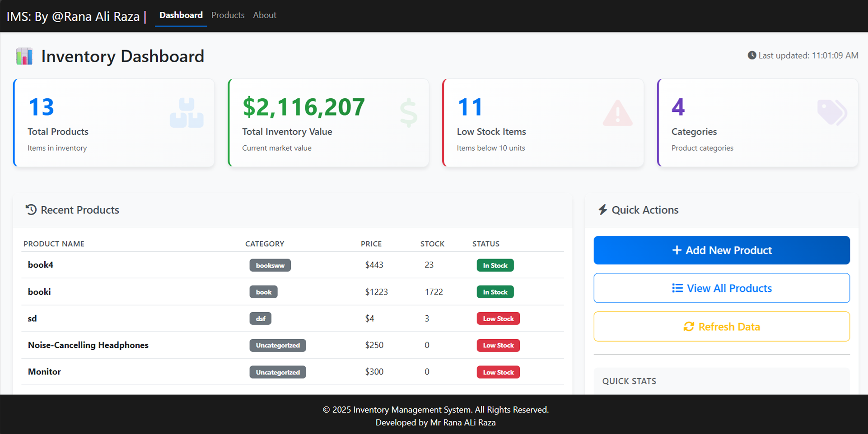The image size is (868, 434).
Task: Click the clock icon next to Last updated
Action: point(751,55)
